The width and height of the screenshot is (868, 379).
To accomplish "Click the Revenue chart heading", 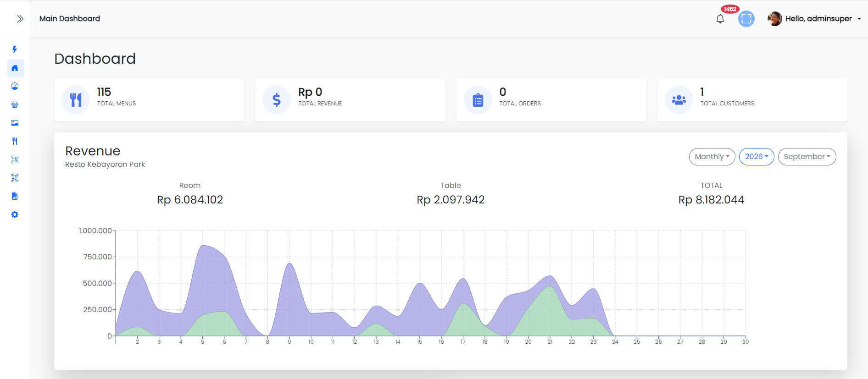I will point(93,151).
